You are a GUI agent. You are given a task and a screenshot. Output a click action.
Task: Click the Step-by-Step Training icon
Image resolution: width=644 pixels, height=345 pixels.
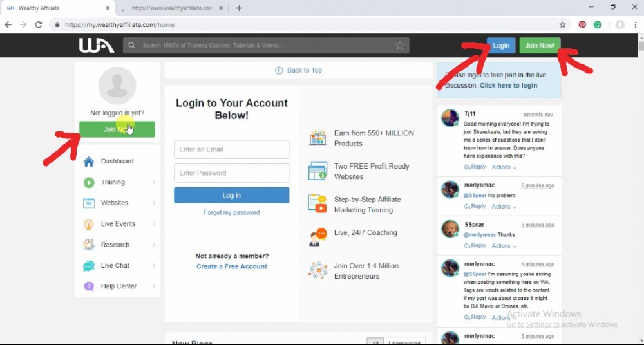point(318,204)
